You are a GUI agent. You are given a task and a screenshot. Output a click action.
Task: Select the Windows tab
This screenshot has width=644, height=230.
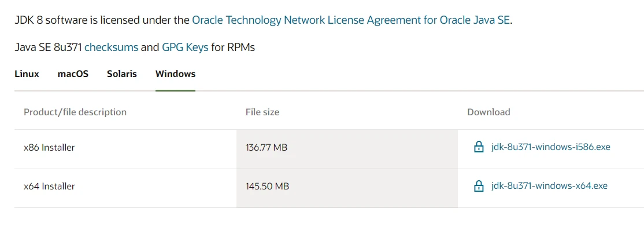pos(175,74)
